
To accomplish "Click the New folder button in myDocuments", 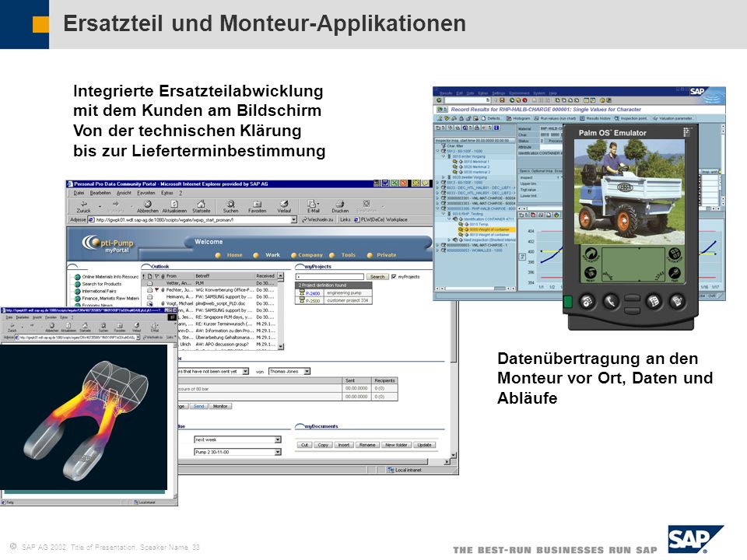I will pyautogui.click(x=396, y=445).
